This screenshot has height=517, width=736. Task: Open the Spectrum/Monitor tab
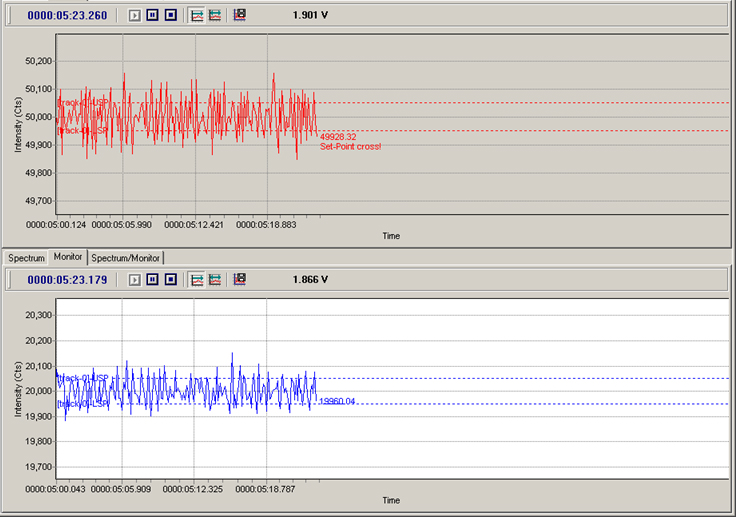(x=125, y=258)
